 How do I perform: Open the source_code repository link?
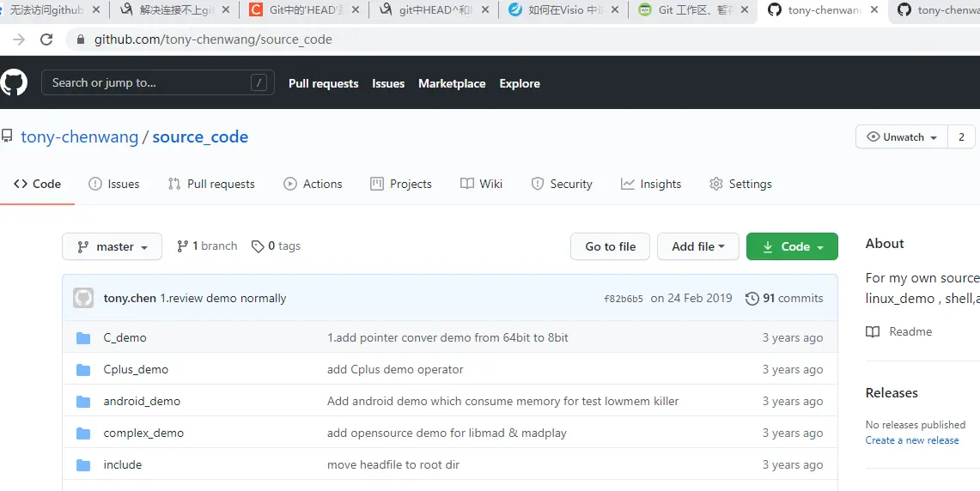200,136
